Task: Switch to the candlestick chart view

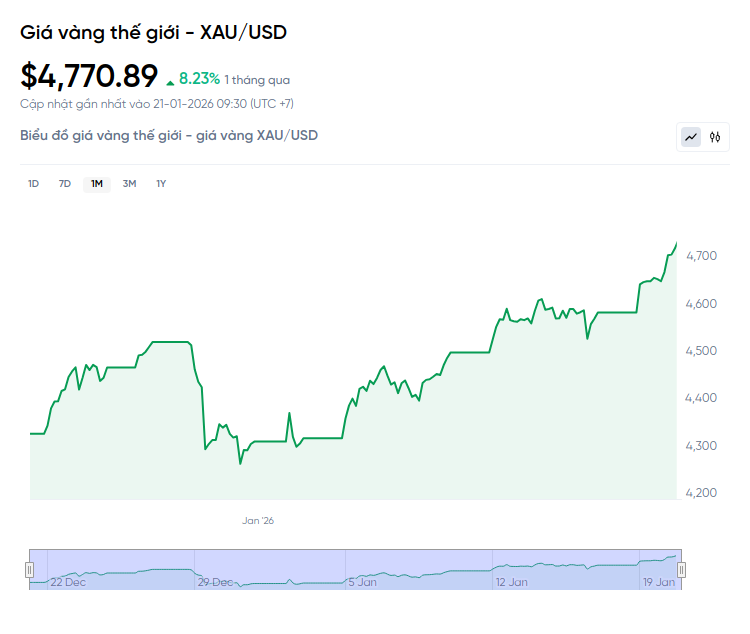Action: (715, 137)
